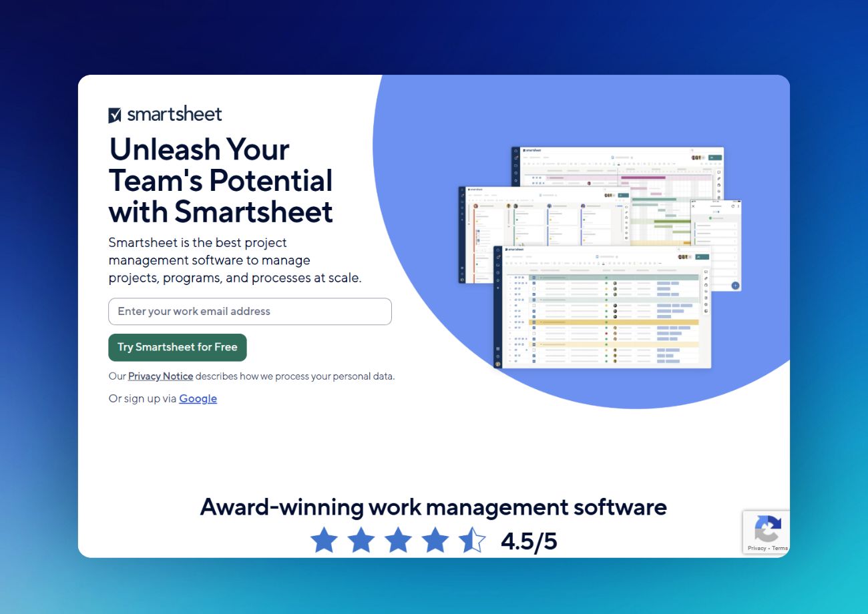This screenshot has height=614, width=868.
Task: Focus the work email address field
Action: click(x=250, y=312)
